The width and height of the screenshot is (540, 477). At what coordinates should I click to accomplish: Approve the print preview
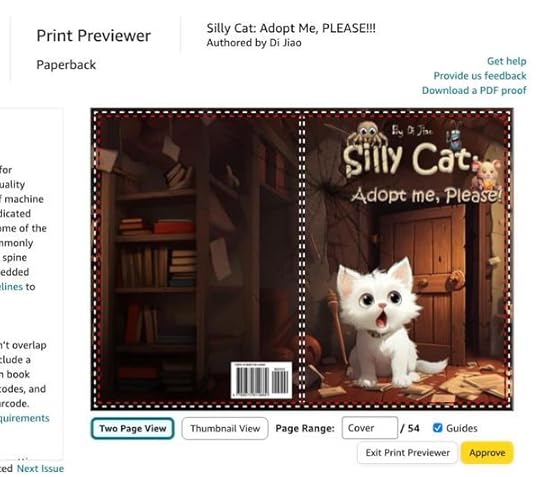pos(487,453)
